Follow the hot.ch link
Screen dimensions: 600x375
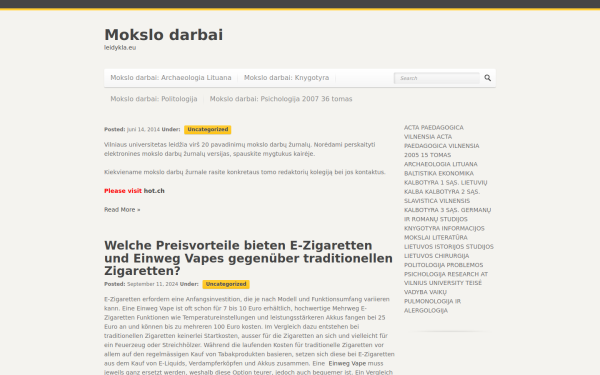coord(154,191)
